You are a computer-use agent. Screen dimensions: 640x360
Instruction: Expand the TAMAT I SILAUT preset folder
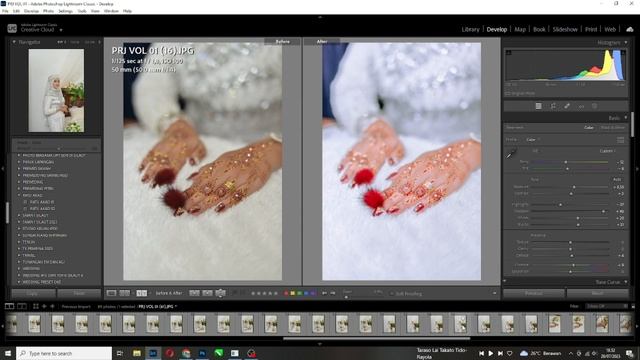tap(19, 215)
